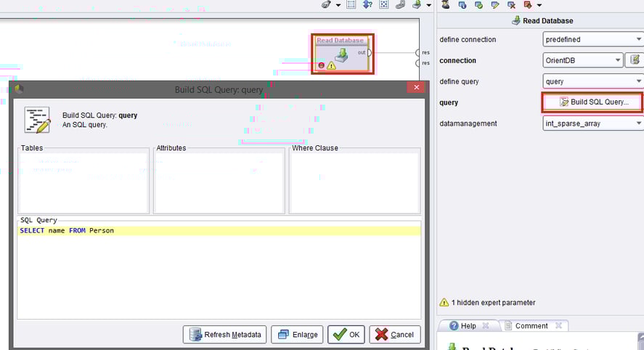Click inside the Where Clause box
Image resolution: width=644 pixels, height=350 pixels.
tap(354, 182)
